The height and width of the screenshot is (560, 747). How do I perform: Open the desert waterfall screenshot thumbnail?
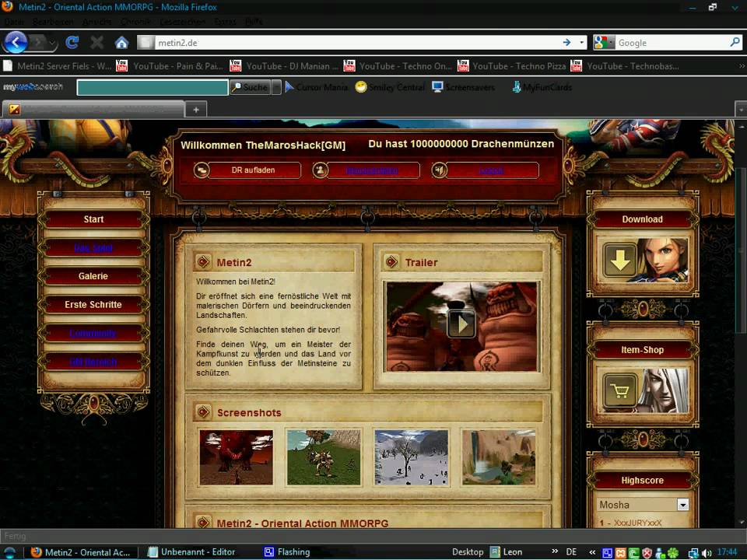499,457
